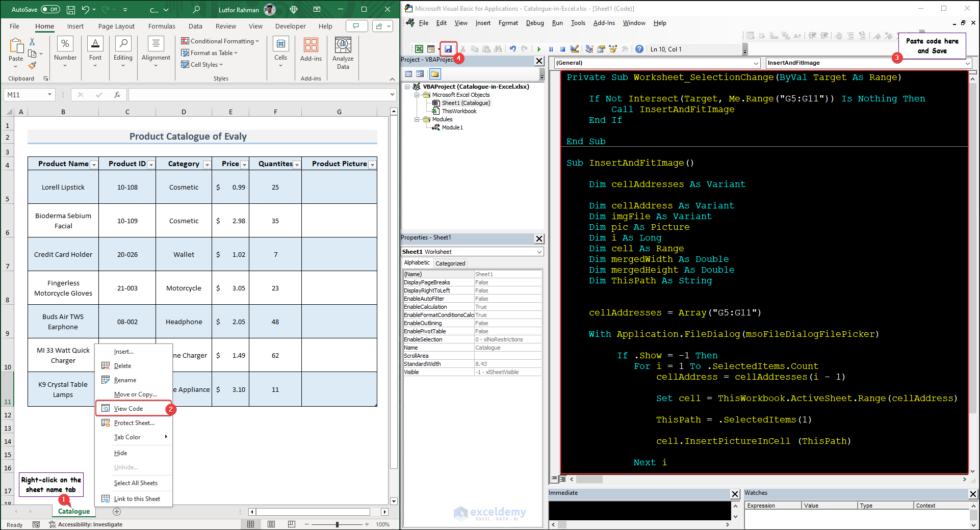Switch to Page Layout view in status bar
Screen dimensions: 980x530
pos(271,524)
